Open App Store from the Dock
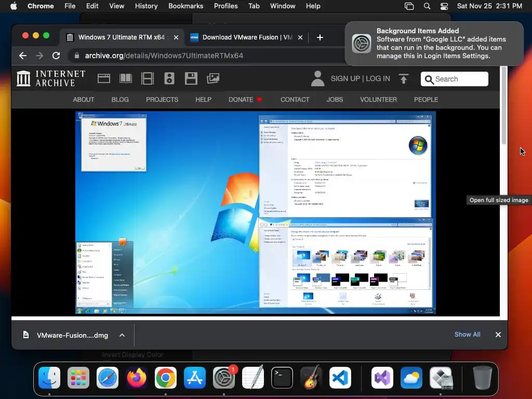Image resolution: width=532 pixels, height=399 pixels. click(195, 378)
